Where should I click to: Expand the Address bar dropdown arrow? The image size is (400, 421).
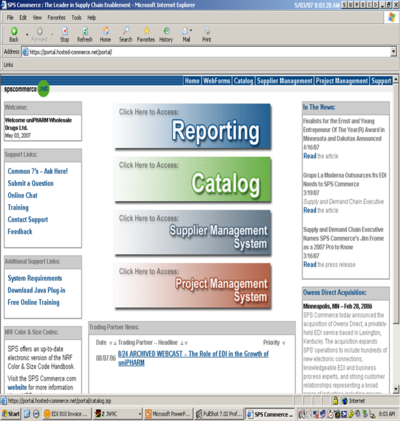[x=393, y=52]
